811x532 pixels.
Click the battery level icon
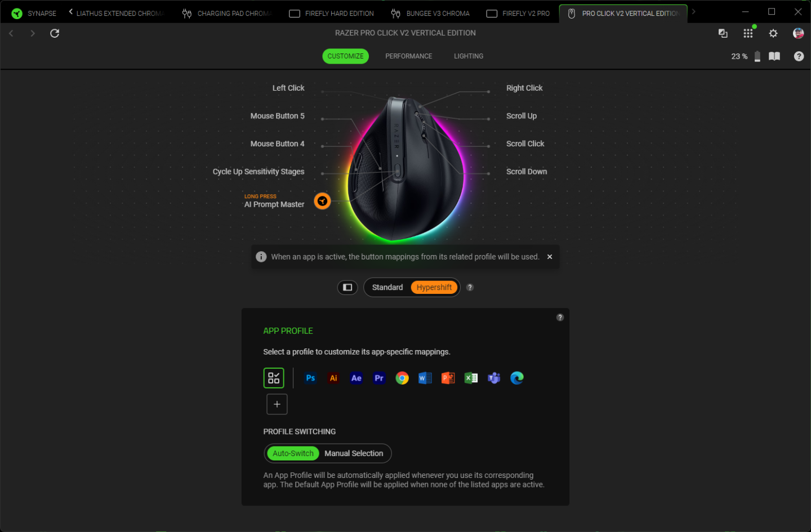click(x=757, y=56)
